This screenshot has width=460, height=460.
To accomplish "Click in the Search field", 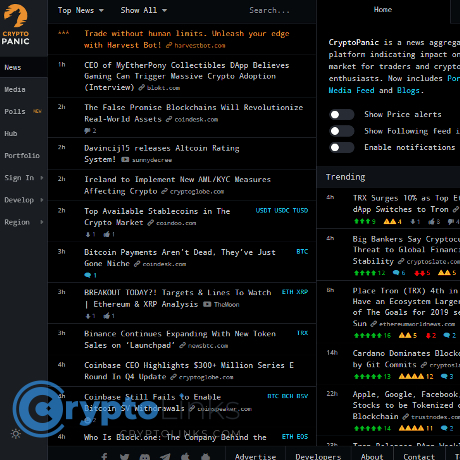I will click(269, 10).
